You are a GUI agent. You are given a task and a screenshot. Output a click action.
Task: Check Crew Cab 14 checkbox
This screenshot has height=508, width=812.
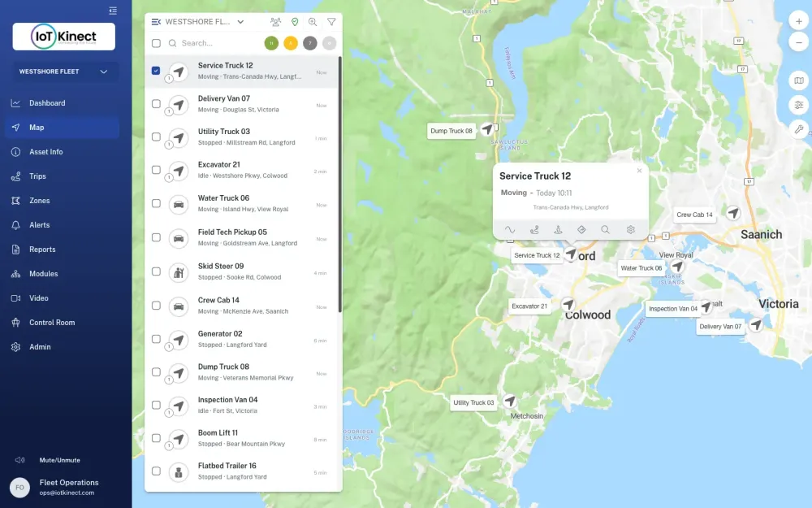(x=156, y=306)
